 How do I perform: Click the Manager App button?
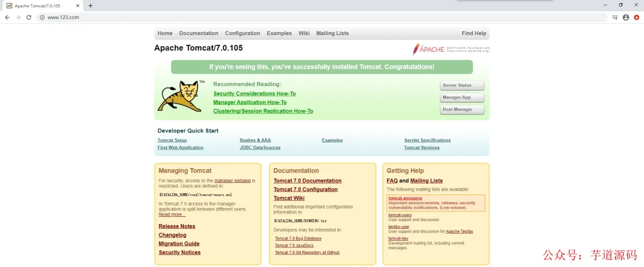click(x=462, y=97)
